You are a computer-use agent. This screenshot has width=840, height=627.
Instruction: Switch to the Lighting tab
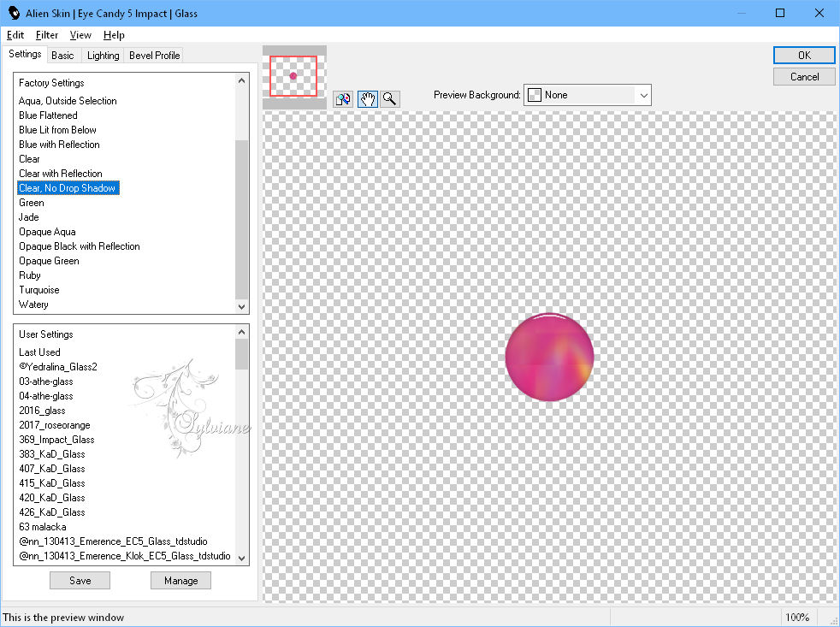103,56
